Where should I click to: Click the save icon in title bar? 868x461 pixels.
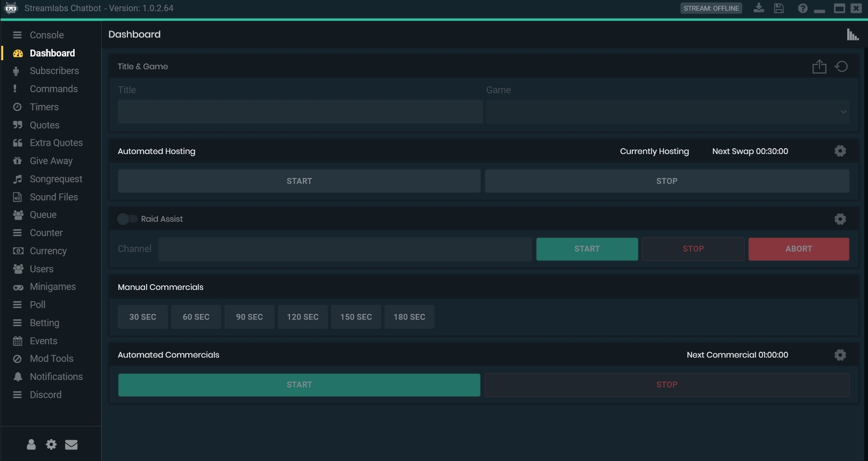pos(779,8)
